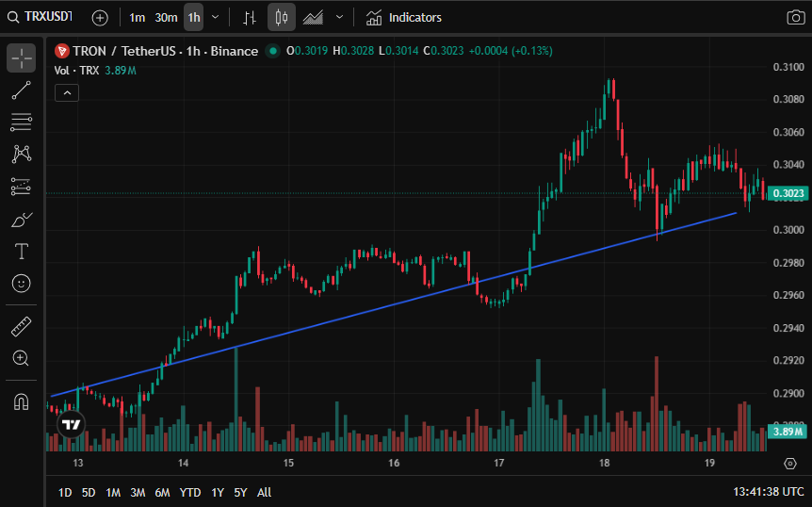Open the Forecasting and projection tool
Screen dimensions: 812x507
coord(22,187)
